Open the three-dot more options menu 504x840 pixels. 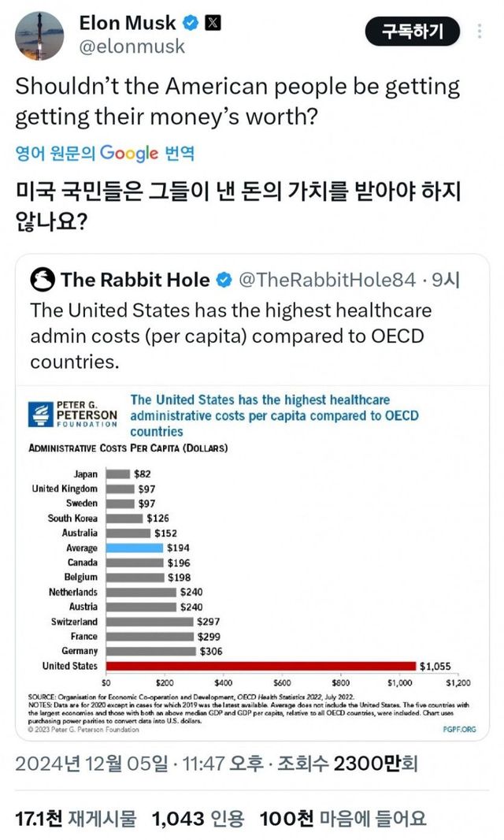480,32
